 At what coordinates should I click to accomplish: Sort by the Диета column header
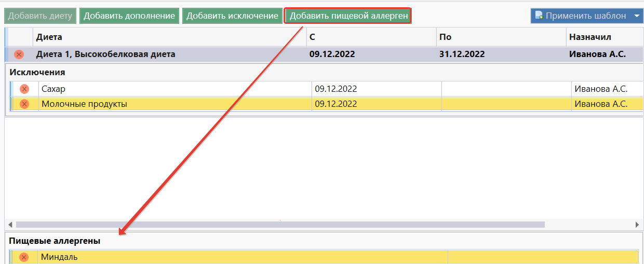pos(49,37)
